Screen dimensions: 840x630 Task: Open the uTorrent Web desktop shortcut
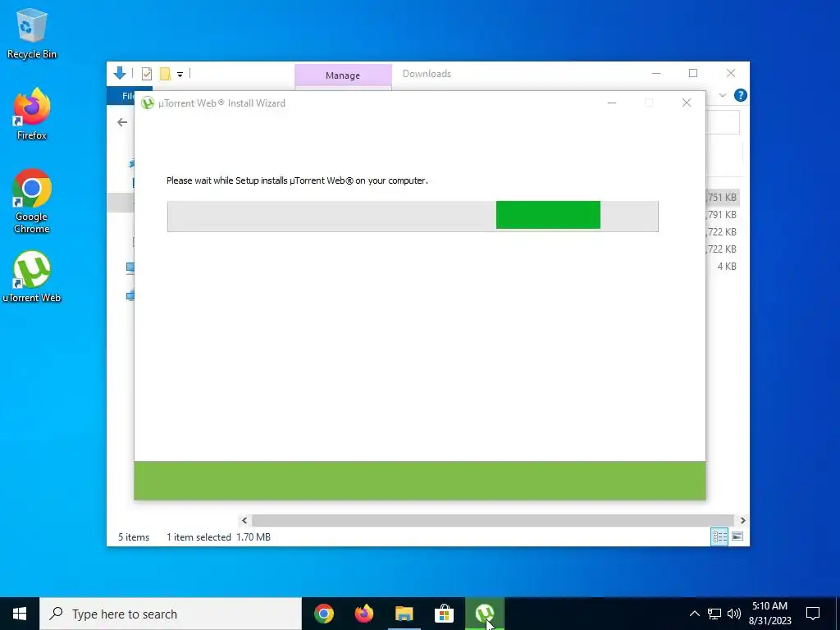(x=32, y=277)
